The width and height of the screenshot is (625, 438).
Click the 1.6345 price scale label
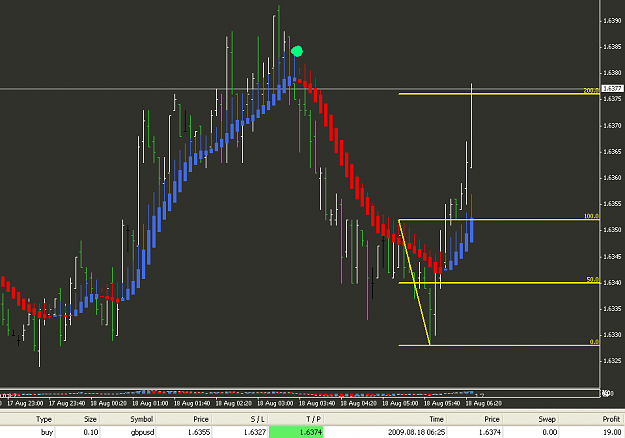[x=612, y=256]
